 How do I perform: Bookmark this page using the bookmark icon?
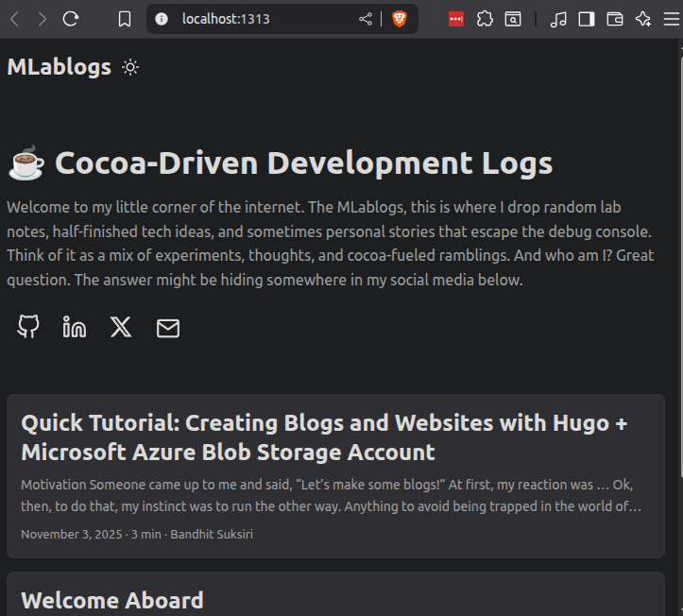(x=125, y=19)
